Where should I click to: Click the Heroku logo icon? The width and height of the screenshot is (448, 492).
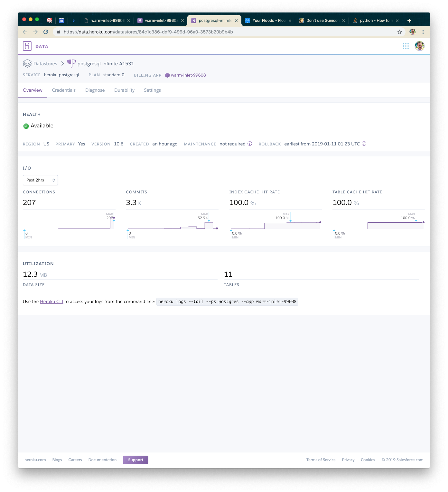[27, 46]
